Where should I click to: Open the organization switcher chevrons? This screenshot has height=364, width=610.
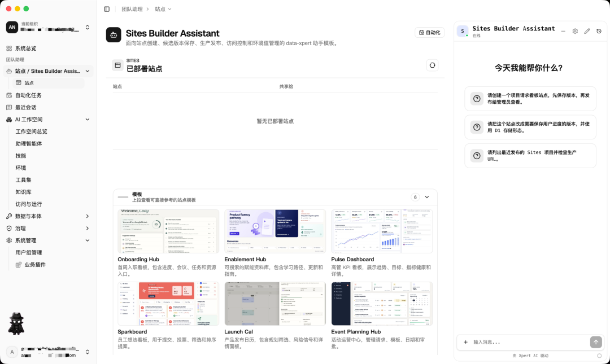click(88, 27)
